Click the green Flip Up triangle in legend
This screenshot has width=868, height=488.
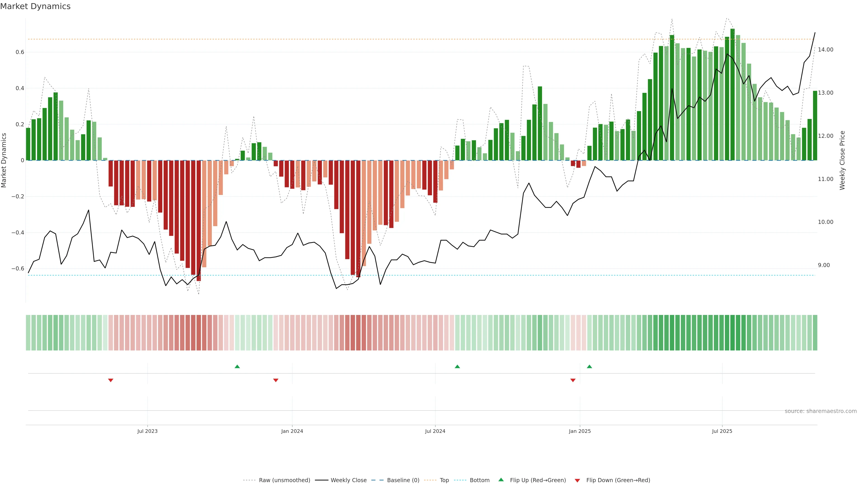[501, 480]
